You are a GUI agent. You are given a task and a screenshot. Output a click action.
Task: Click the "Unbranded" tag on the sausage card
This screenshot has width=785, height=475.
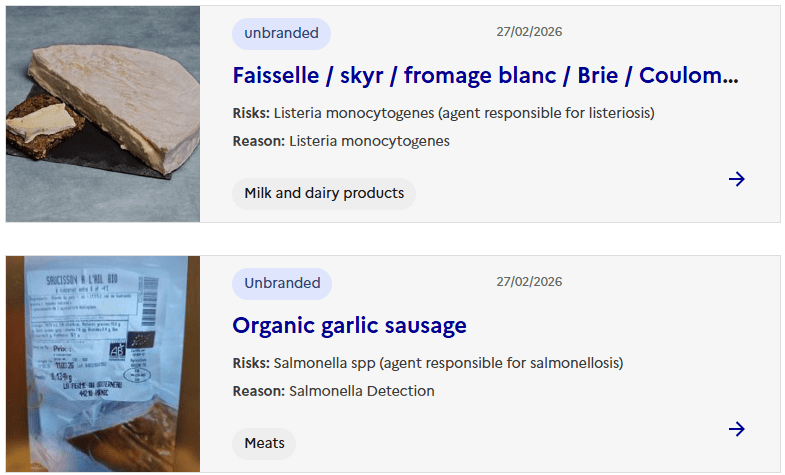tap(282, 283)
